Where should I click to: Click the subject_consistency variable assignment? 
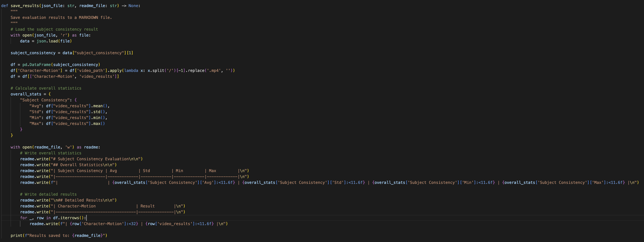click(x=33, y=53)
